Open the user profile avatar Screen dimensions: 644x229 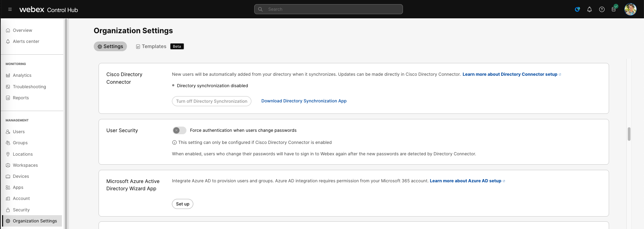[x=630, y=9]
